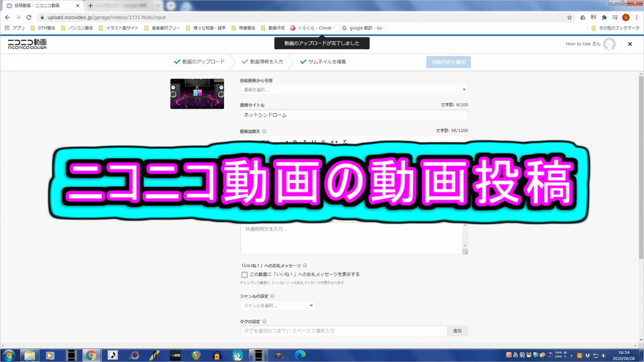Reload the page with the refresh icon
Screen dimensions: 644x362
(x=29, y=17)
